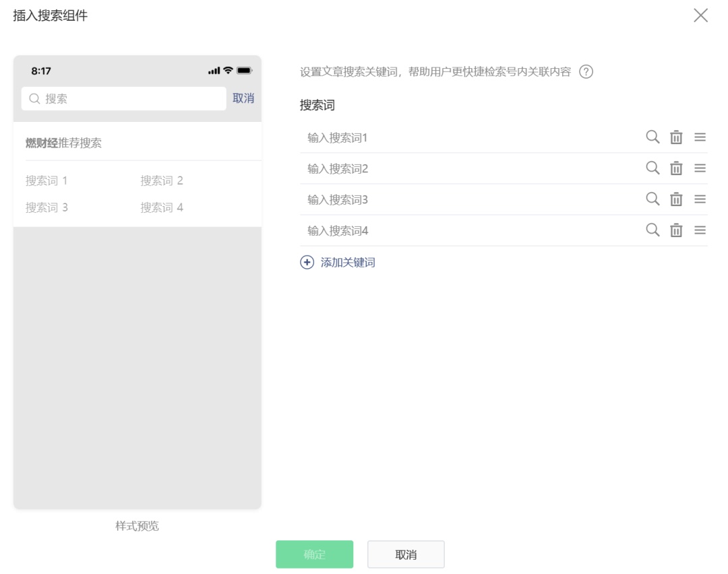Click the magnifier icon beside 输入搜索词1
The width and height of the screenshot is (728, 574).
653,137
